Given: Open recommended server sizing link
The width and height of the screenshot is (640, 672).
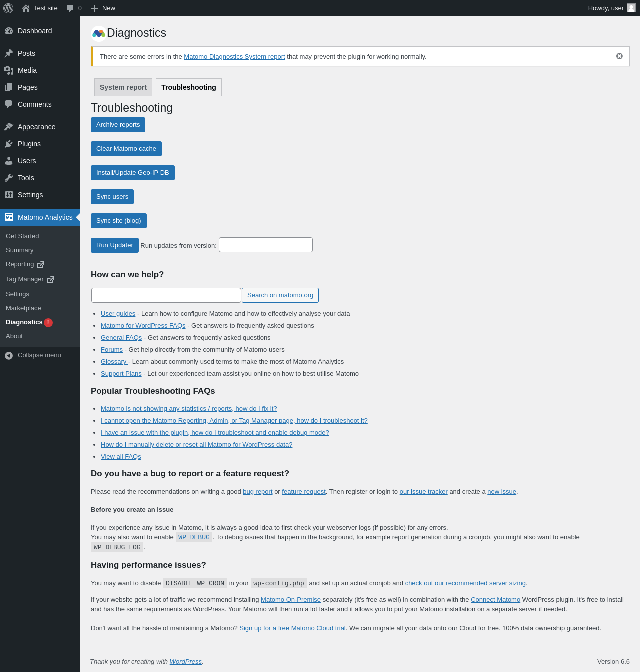Looking at the screenshot, I should [x=465, y=583].
